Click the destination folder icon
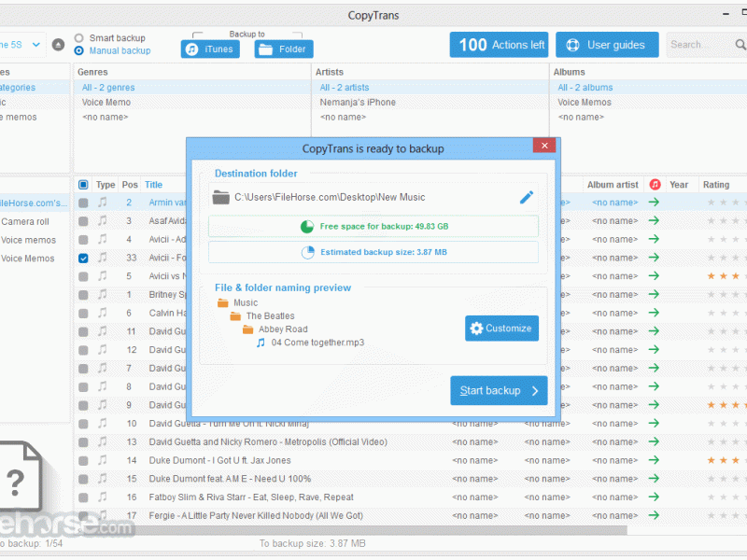 click(x=220, y=197)
